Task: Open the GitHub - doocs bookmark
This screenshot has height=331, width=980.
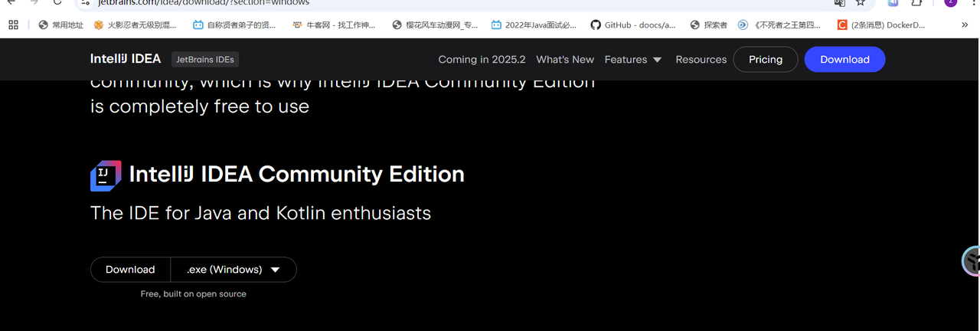Action: [633, 25]
